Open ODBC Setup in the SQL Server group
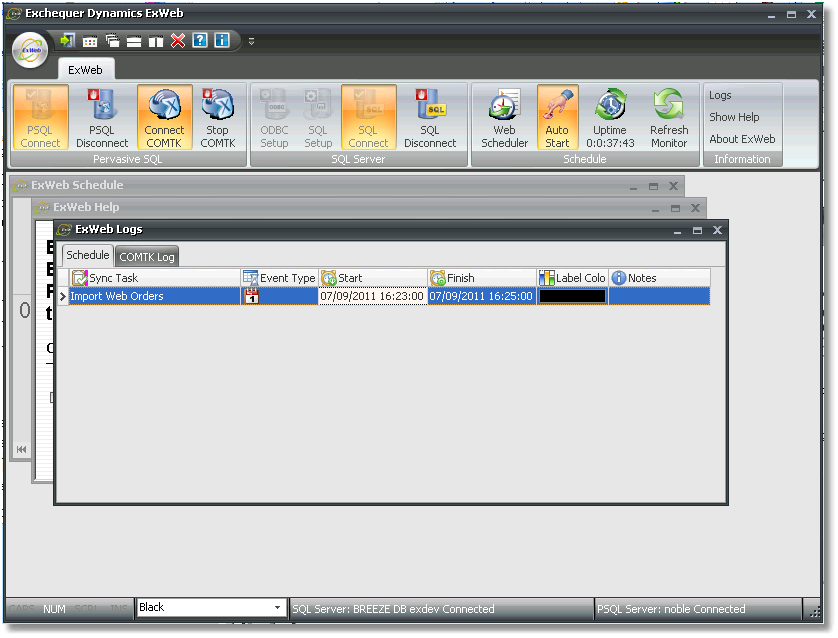Image resolution: width=838 pixels, height=638 pixels. 274,118
